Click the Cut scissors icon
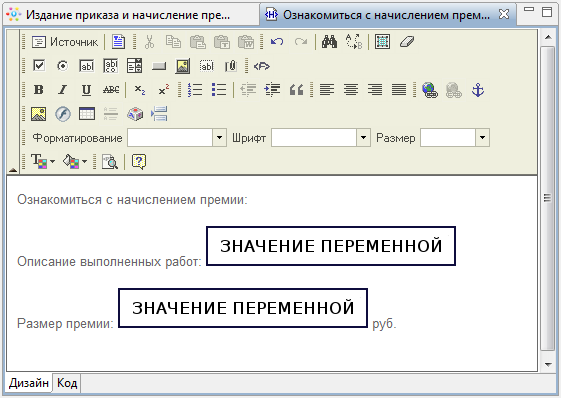Viewport: 561px width, 398px height. pos(150,42)
